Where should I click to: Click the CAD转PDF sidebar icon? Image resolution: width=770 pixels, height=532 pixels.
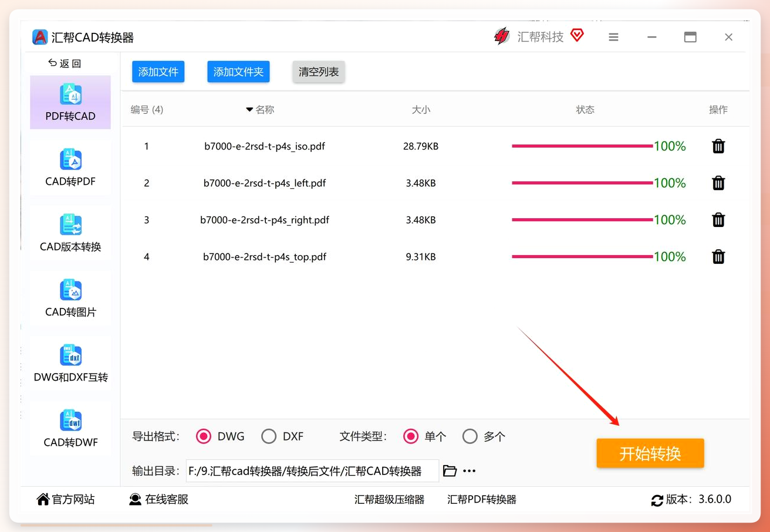coord(70,160)
